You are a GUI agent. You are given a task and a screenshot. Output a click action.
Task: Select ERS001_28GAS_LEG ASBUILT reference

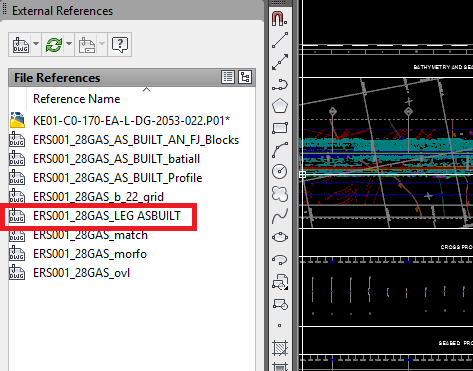tap(107, 216)
